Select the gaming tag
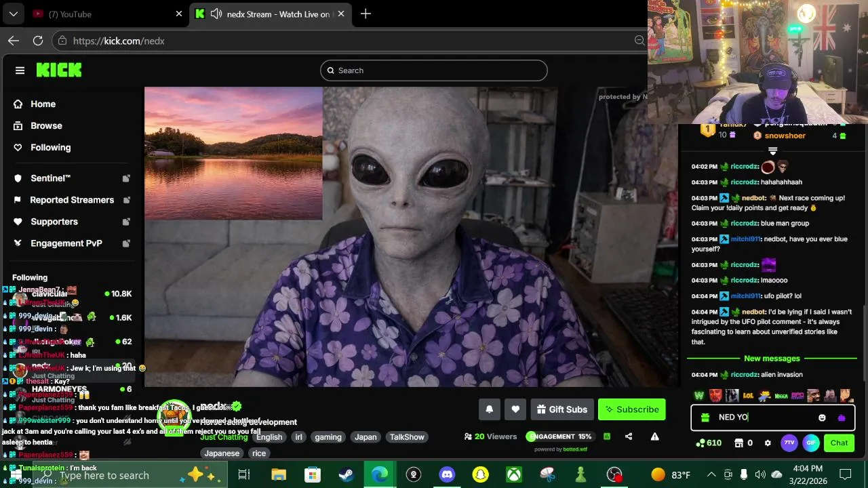Viewport: 868px width, 488px height. 328,437
